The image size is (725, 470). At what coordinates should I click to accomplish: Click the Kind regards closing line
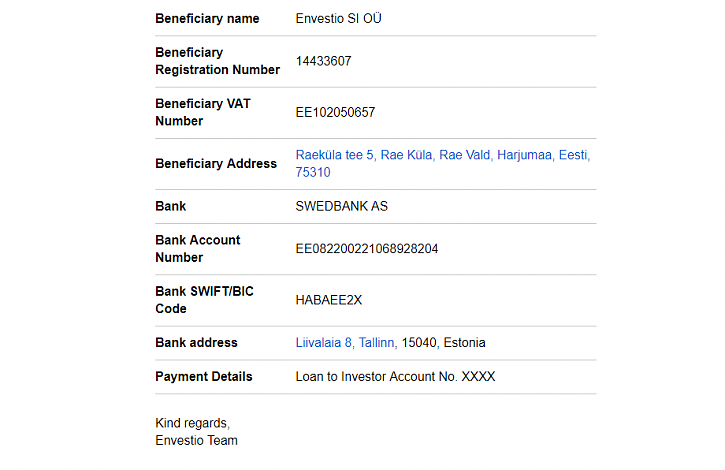coord(192,423)
